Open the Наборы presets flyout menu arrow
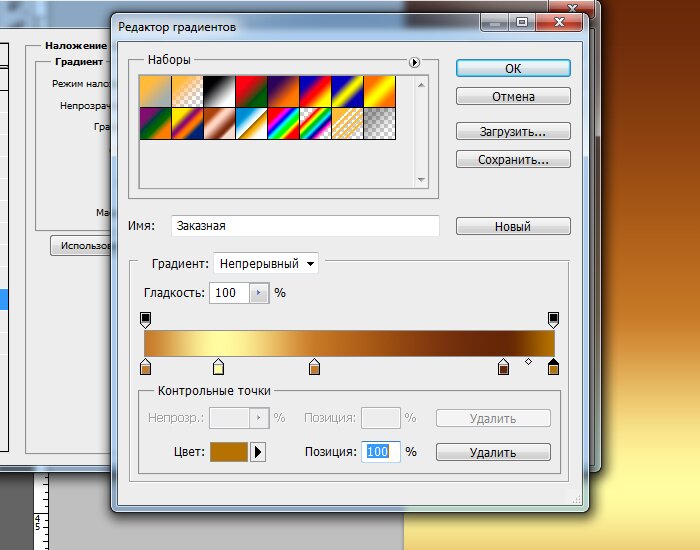 coord(414,62)
